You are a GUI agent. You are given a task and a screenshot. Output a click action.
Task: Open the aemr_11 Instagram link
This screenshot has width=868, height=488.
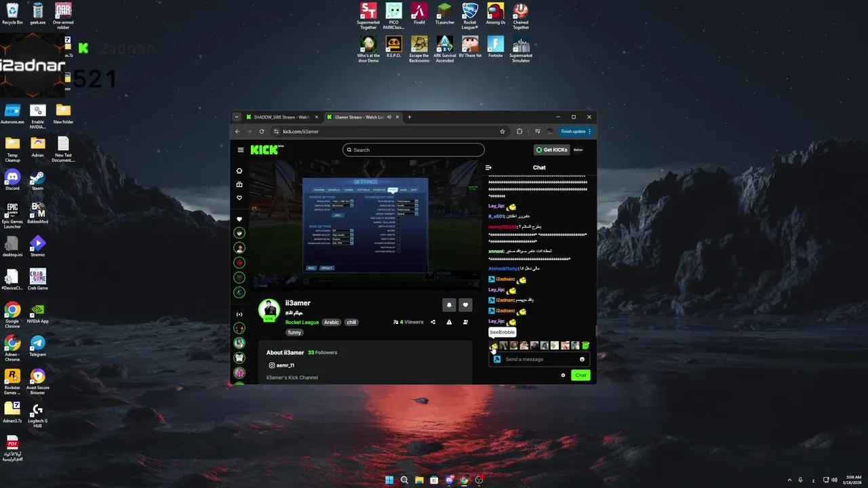281,365
